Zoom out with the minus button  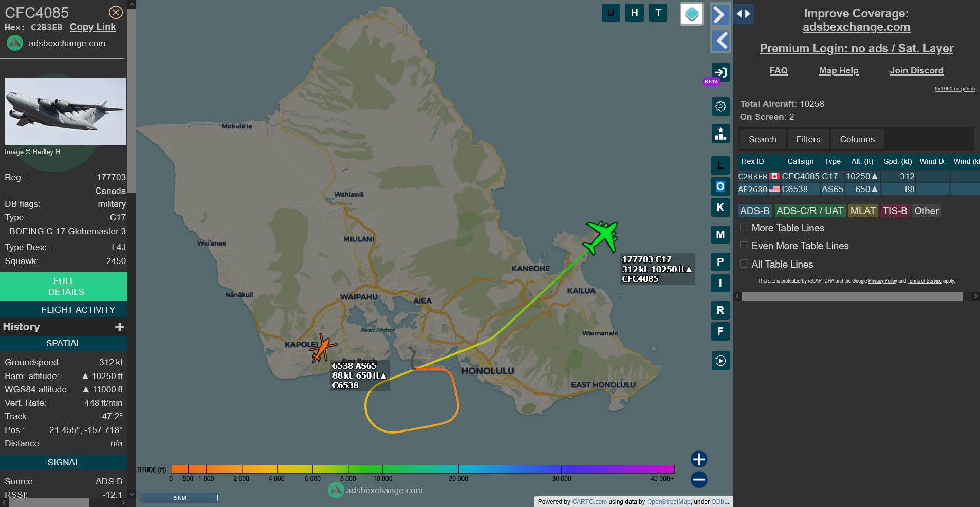(699, 480)
